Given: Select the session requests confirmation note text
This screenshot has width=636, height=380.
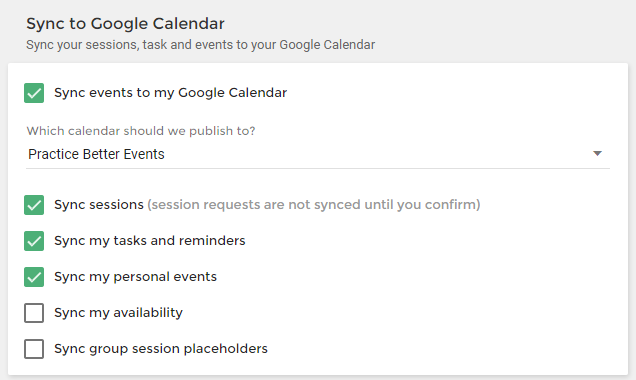Looking at the screenshot, I should 314,204.
